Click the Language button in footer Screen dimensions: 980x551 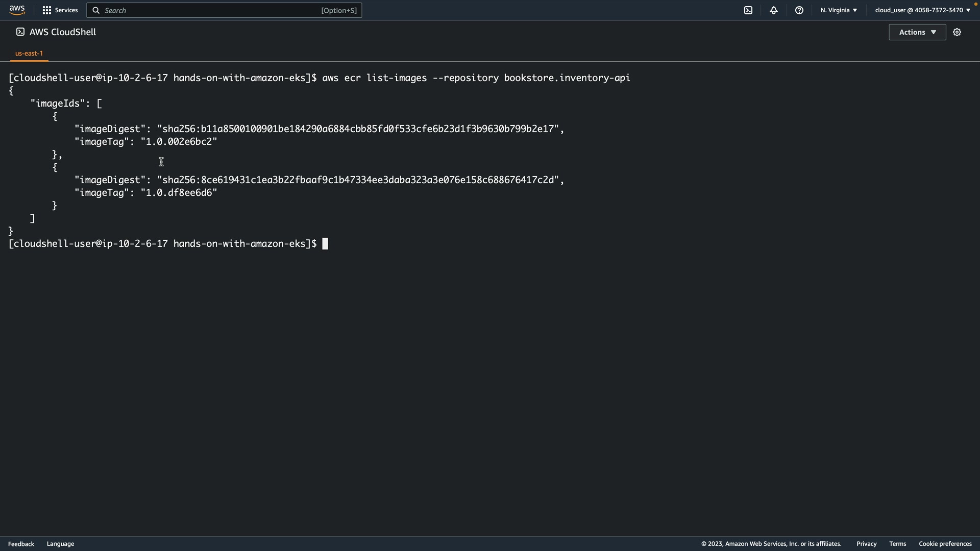(x=60, y=544)
